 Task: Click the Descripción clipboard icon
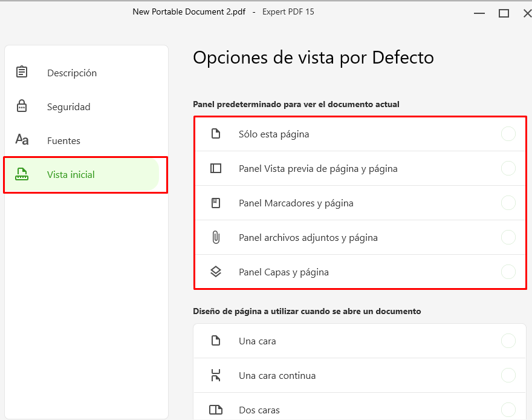pos(22,72)
